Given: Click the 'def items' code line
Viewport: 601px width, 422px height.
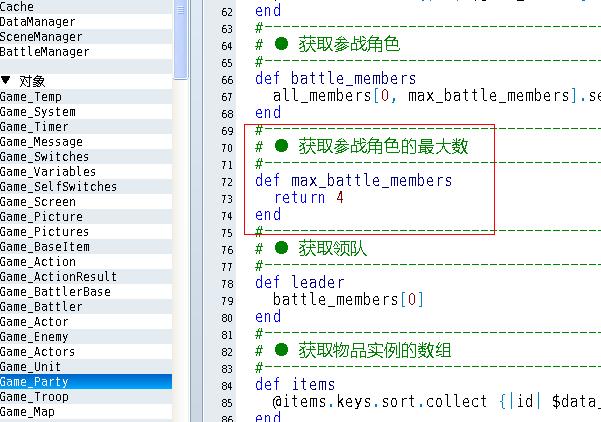Looking at the screenshot, I should coord(295,384).
